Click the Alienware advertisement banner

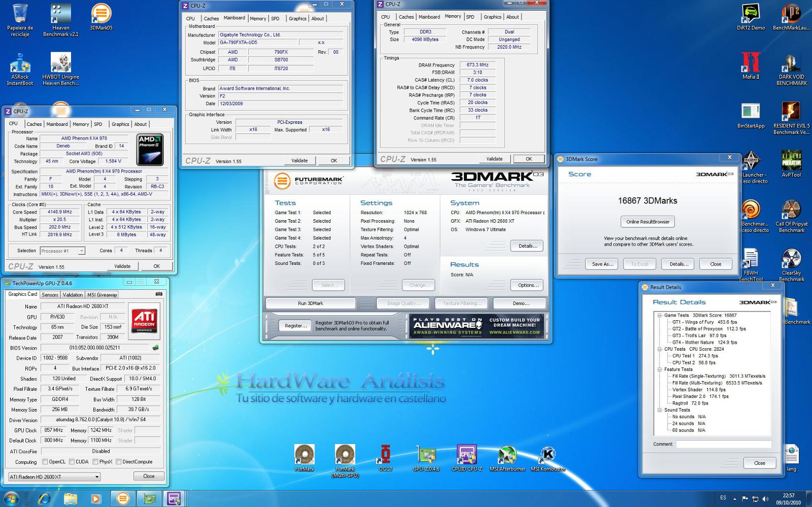[x=477, y=326]
